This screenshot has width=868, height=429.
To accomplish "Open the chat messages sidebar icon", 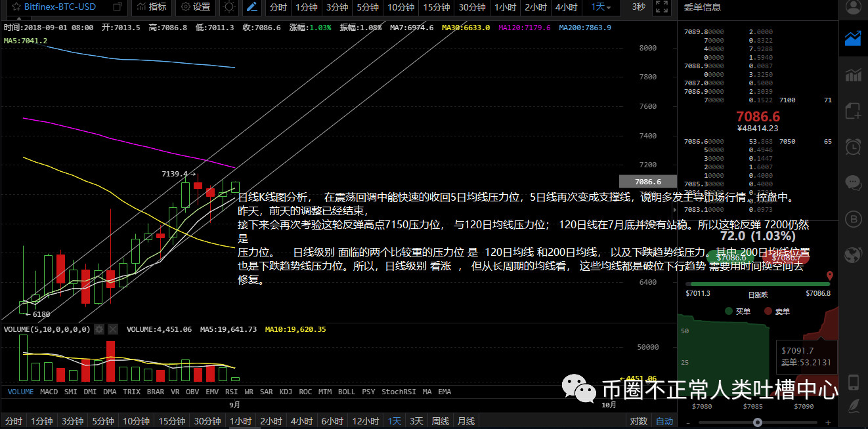I will pos(854,182).
